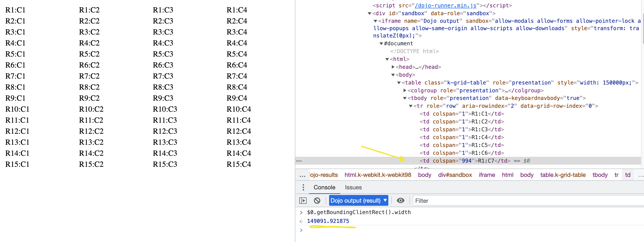
Task: Select table.k-grid-table in the breadcrumb
Action: coord(563,175)
